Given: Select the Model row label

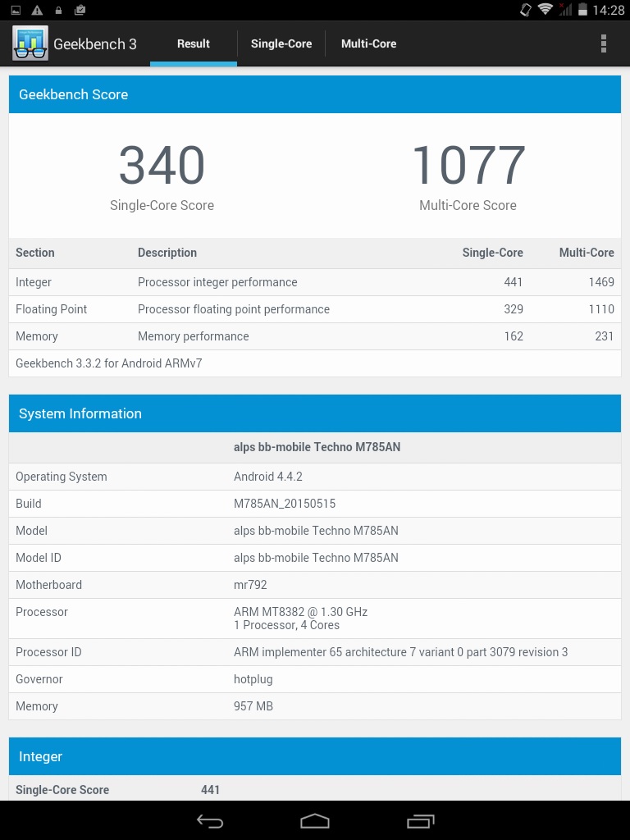Looking at the screenshot, I should coord(32,531).
